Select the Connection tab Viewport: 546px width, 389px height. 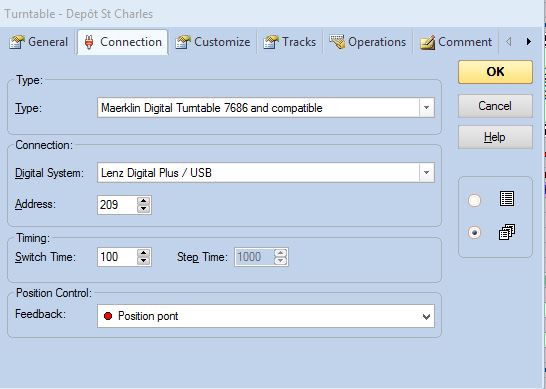pyautogui.click(x=123, y=42)
